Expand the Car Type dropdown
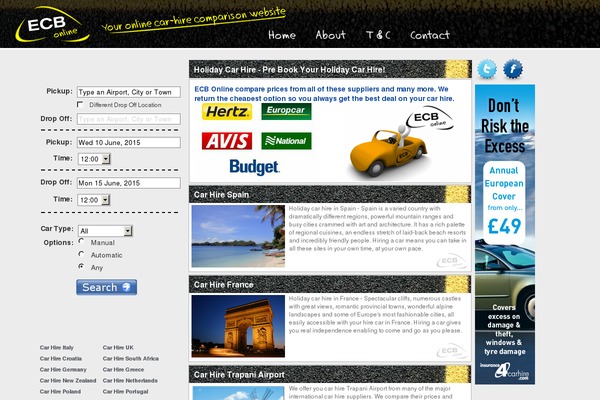Screen dimensions: 600x400 point(105,231)
